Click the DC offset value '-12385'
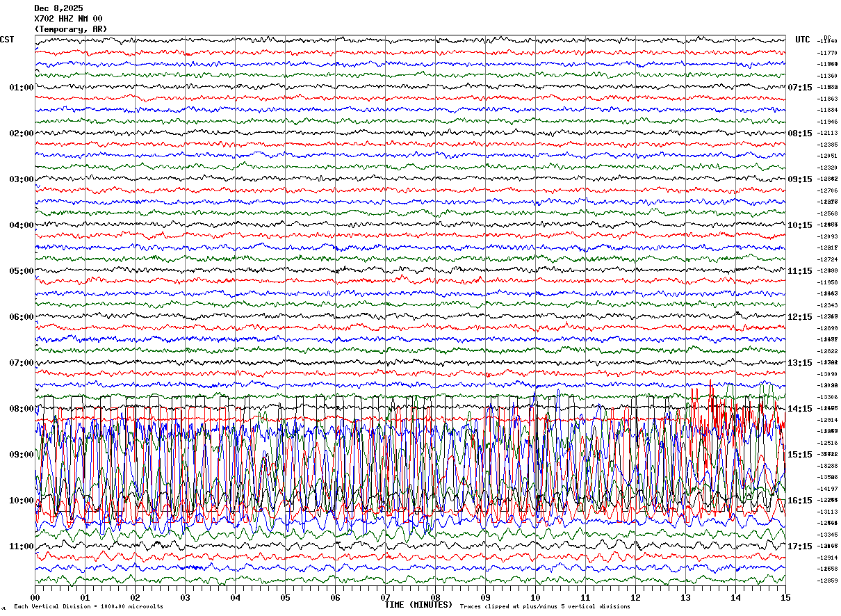The width and height of the screenshot is (841, 616). pyautogui.click(x=827, y=145)
